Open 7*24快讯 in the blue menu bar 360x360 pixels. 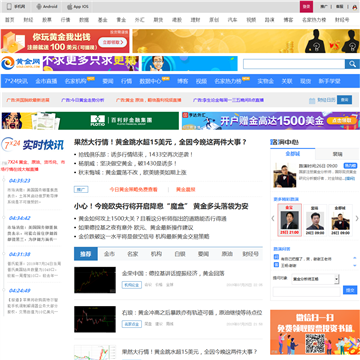16,81
